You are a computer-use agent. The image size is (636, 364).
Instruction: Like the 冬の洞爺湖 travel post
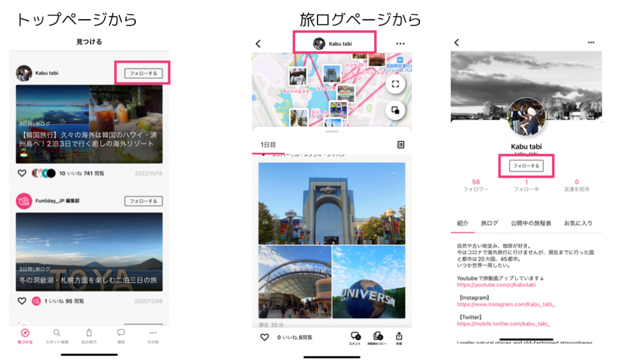tap(22, 301)
